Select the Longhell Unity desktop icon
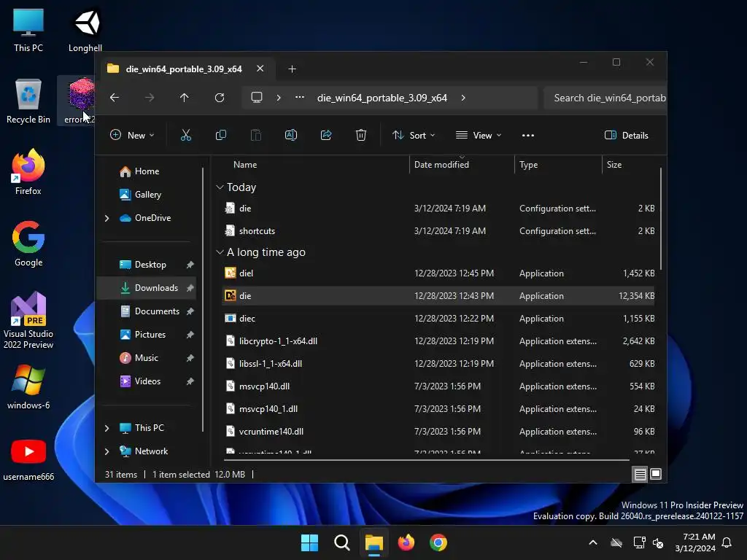 [85, 31]
